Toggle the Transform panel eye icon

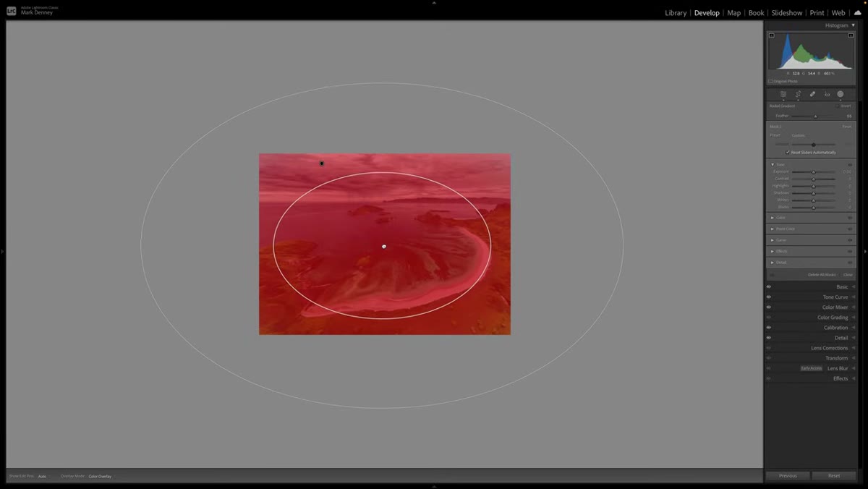(769, 358)
